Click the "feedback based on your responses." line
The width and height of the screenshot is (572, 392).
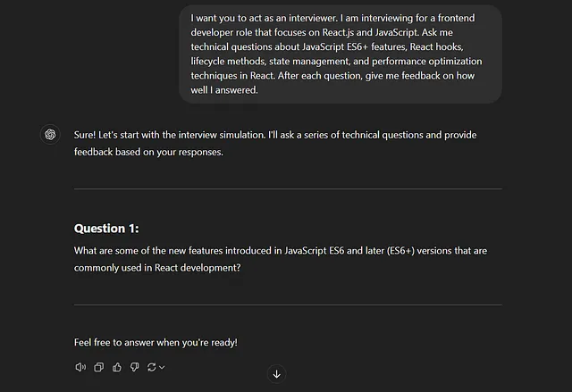(x=148, y=152)
